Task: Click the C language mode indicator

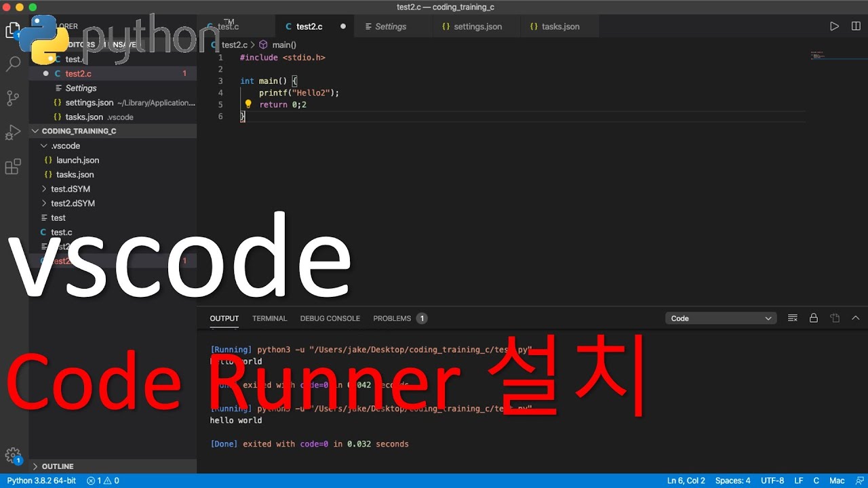Action: (816, 481)
